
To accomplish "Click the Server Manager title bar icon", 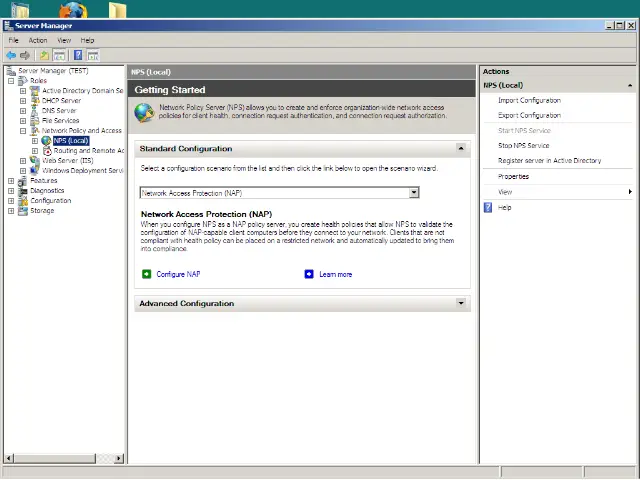I will (8, 26).
